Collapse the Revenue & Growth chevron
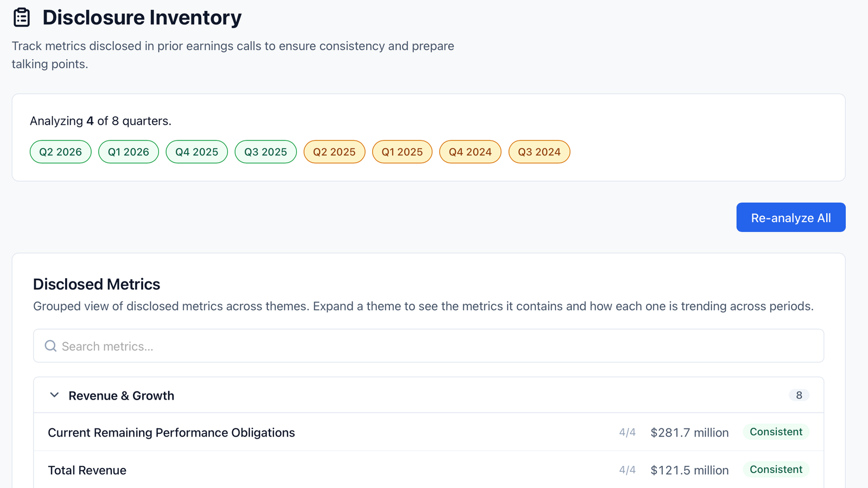Screen dimensions: 868x488 point(54,395)
